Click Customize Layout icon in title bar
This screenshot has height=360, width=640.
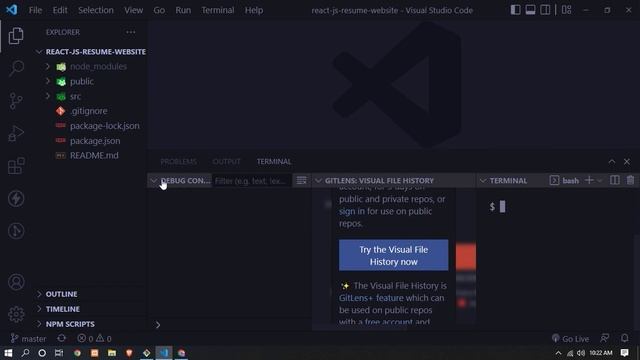pos(567,10)
